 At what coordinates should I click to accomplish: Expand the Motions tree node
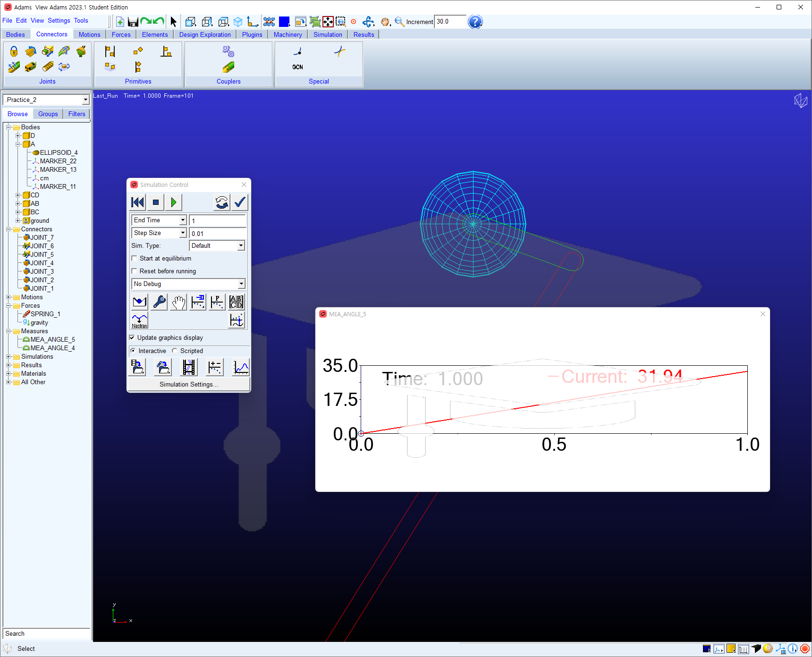click(x=8, y=297)
